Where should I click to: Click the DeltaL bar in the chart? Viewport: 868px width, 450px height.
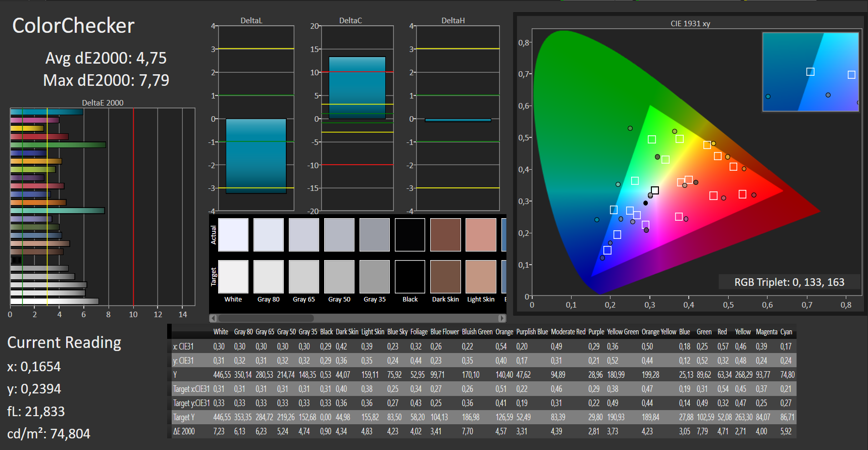click(x=256, y=156)
